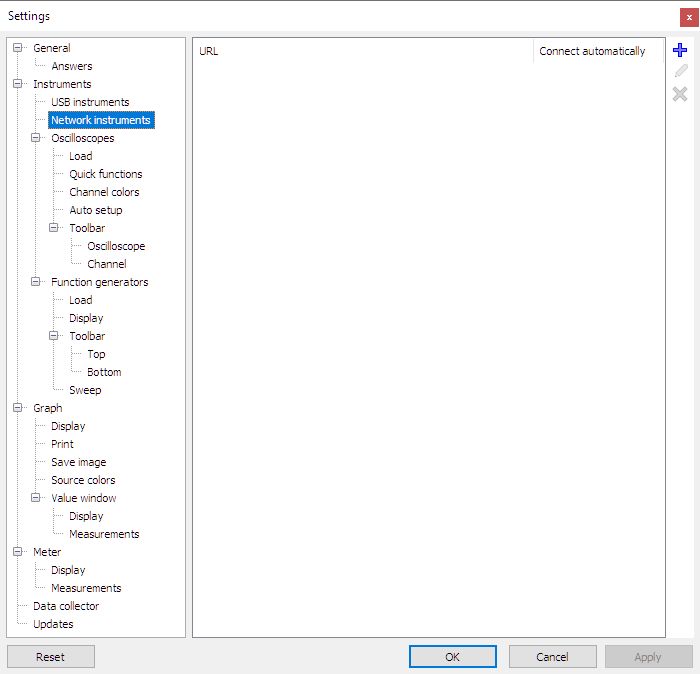Open the Bottom toolbar settings
Image resolution: width=700 pixels, height=674 pixels.
coord(104,372)
